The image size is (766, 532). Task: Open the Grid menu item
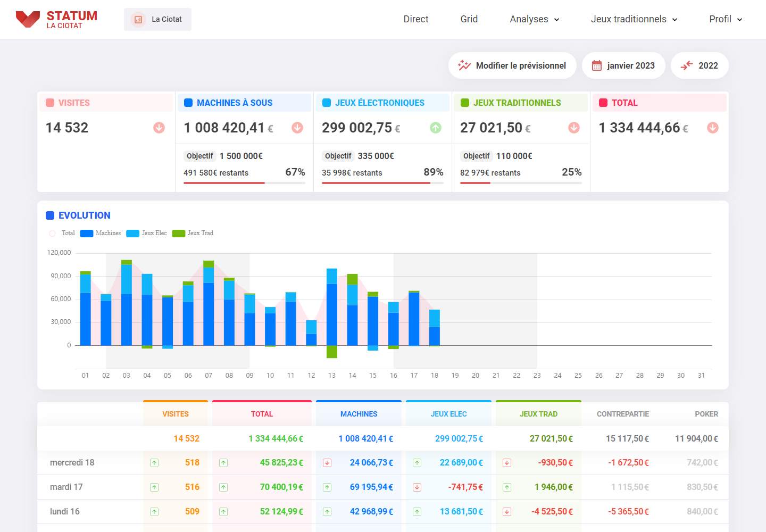click(x=469, y=19)
